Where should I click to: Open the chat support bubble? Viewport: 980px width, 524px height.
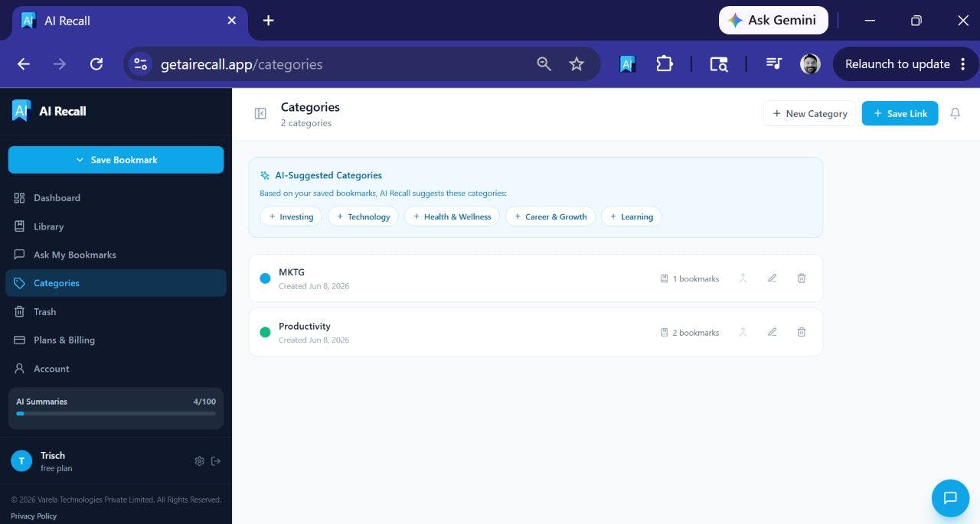[950, 498]
